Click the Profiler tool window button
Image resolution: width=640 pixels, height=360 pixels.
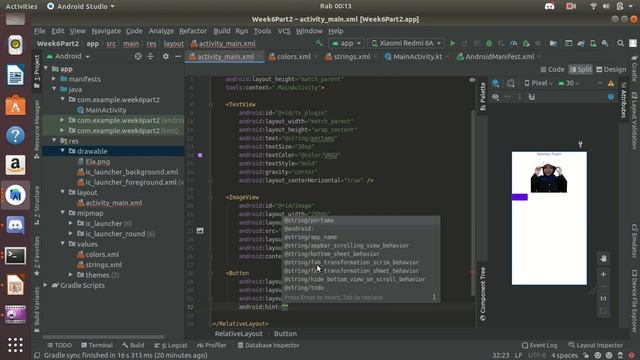[x=211, y=345]
